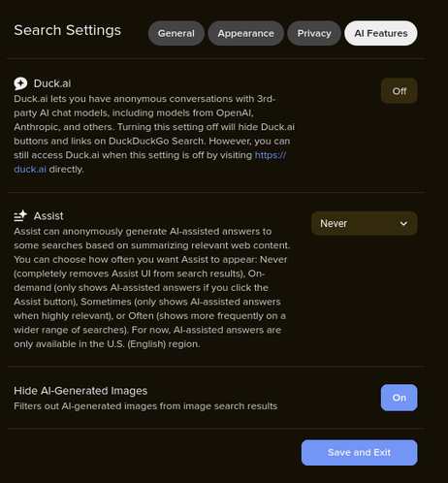The height and width of the screenshot is (483, 448).
Task: Click the Assist description paragraph
Action: point(152,288)
